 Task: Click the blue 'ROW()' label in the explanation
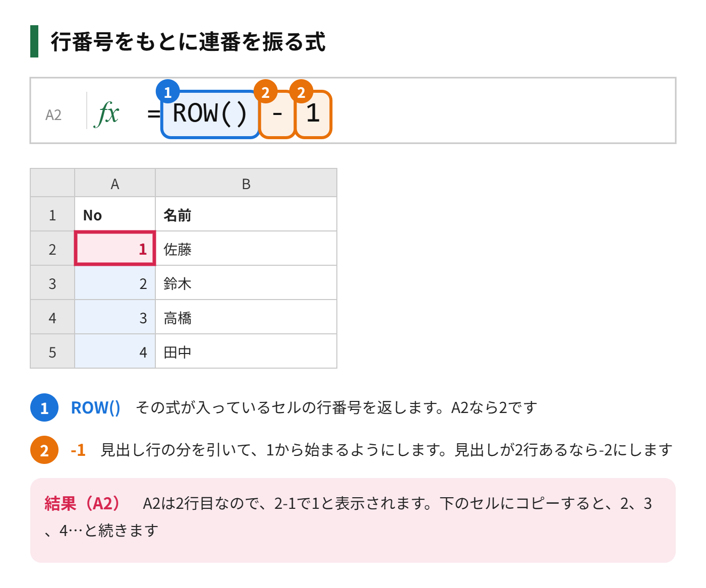(96, 407)
